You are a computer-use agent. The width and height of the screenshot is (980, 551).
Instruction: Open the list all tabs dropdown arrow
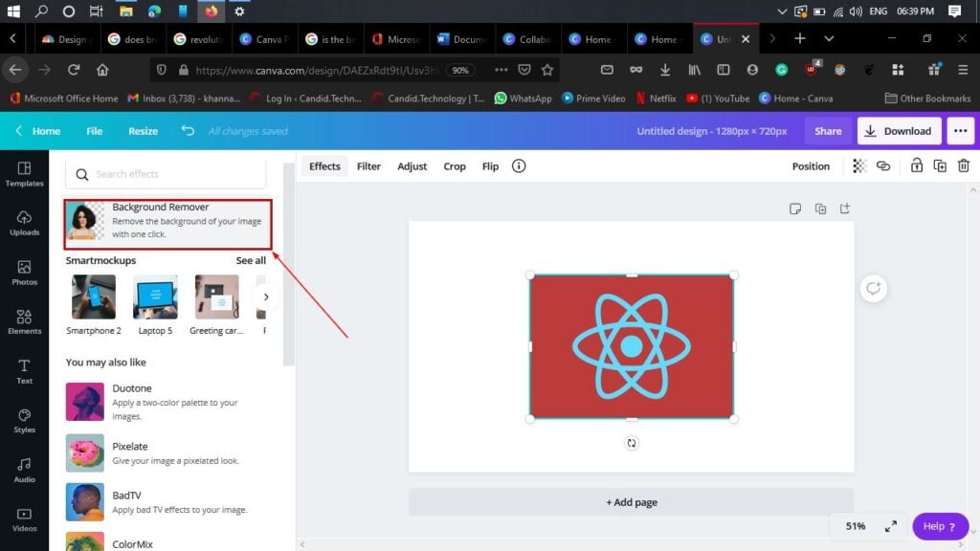[x=829, y=38]
